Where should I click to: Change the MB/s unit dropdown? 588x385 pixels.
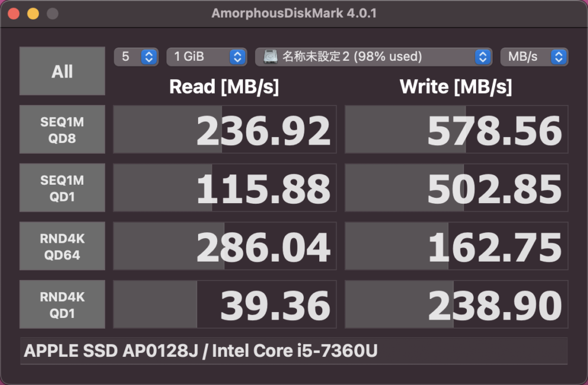tap(534, 57)
